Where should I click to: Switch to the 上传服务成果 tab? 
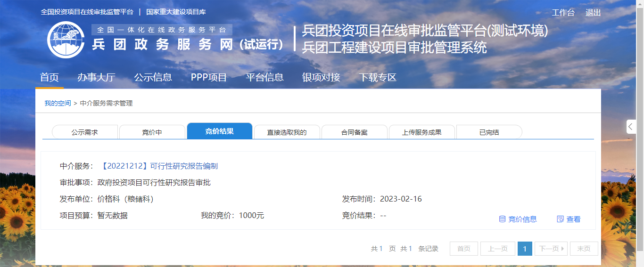click(x=421, y=132)
